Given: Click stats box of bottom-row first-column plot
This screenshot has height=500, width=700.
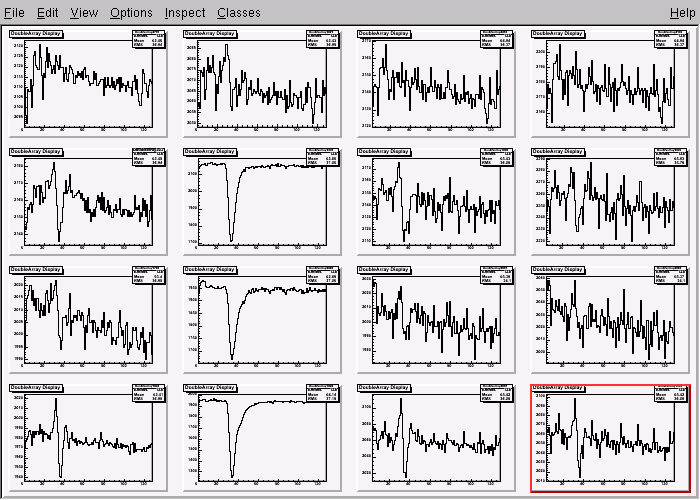Looking at the screenshot, I should [x=149, y=394].
